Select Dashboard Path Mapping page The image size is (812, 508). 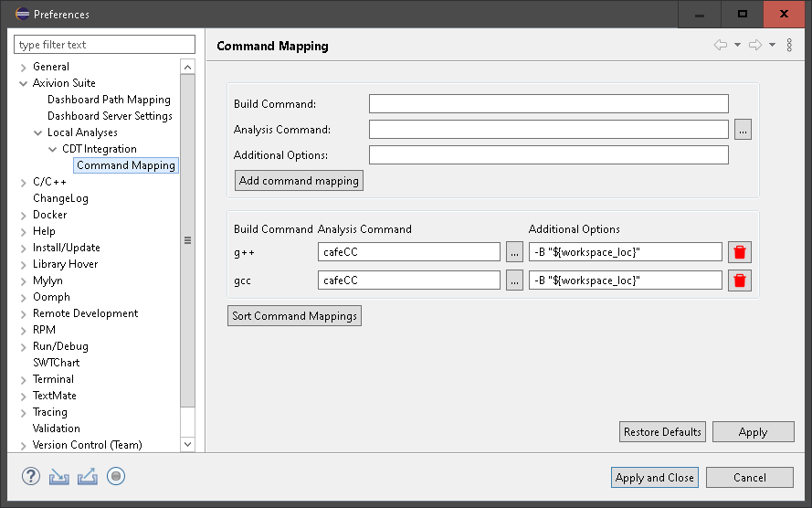coord(109,100)
